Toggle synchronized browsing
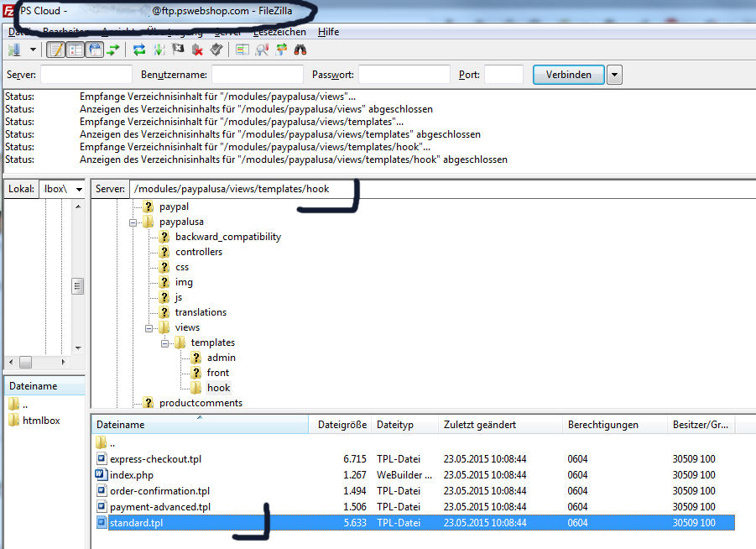The height and width of the screenshot is (549, 756). point(281,50)
